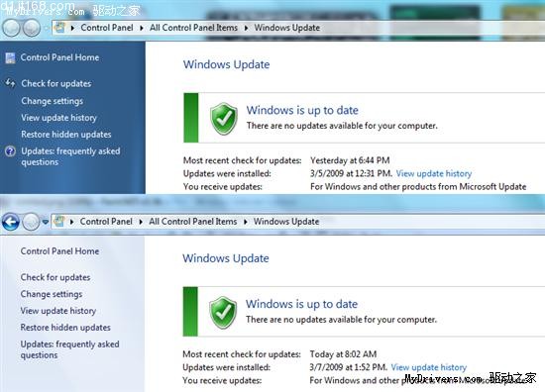545x392 pixels.
Task: Click 'Windows Update' page title in top window
Action: (x=226, y=64)
